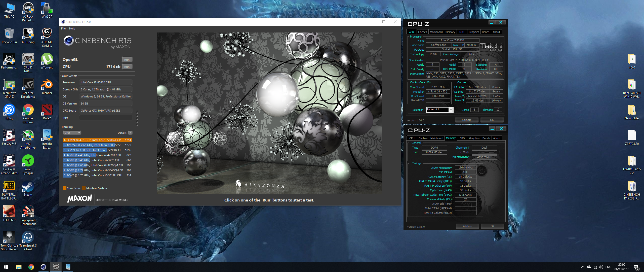Switch to Mainboard tab in upper CPU-Z
644x272 pixels.
click(x=436, y=32)
